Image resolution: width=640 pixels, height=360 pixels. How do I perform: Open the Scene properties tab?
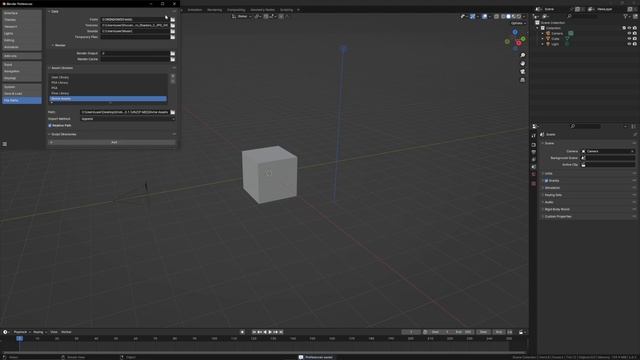(x=533, y=167)
